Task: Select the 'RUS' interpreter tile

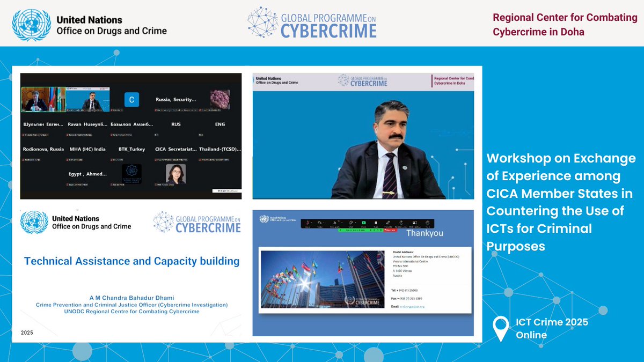Action: (x=175, y=125)
